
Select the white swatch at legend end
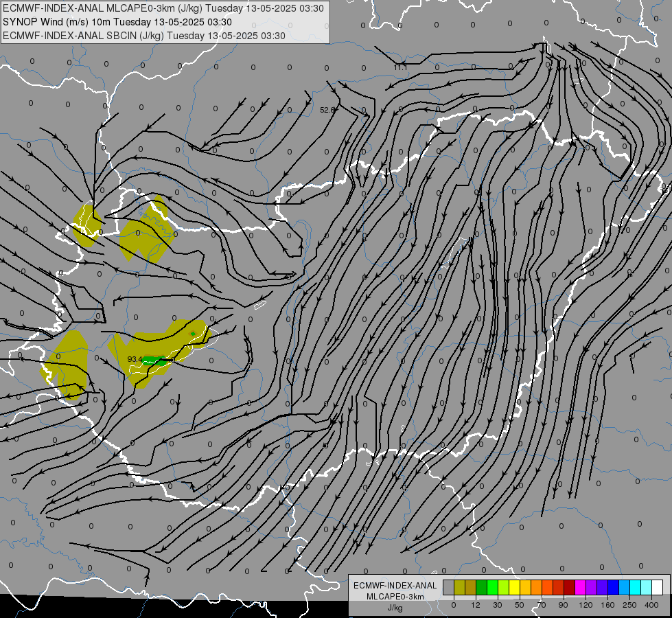(x=658, y=587)
